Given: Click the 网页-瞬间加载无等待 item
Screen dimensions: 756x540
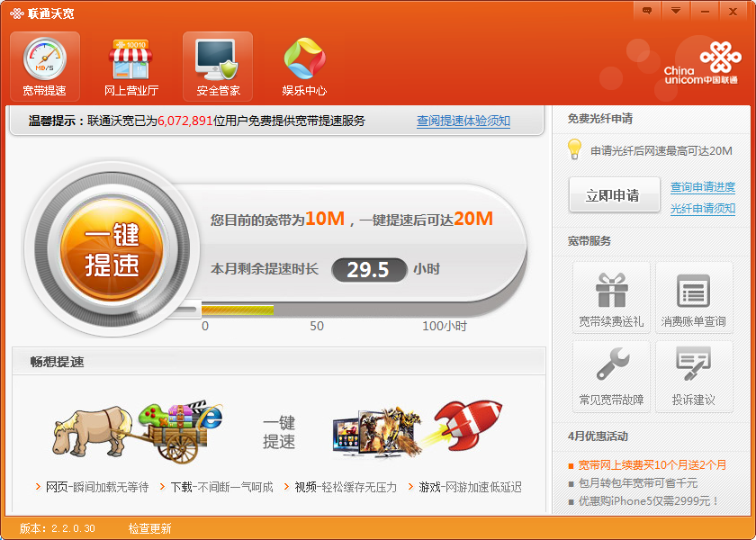Looking at the screenshot, I should (97, 487).
